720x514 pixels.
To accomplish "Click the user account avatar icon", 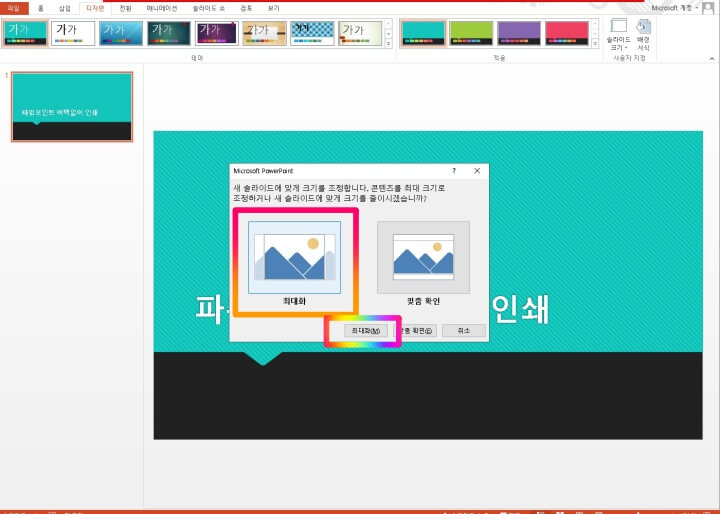I will coord(709,8).
